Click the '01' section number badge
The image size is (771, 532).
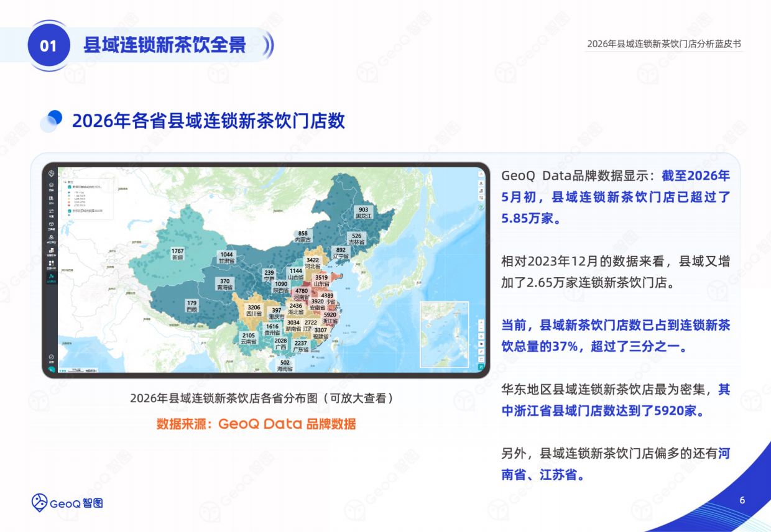pyautogui.click(x=48, y=45)
